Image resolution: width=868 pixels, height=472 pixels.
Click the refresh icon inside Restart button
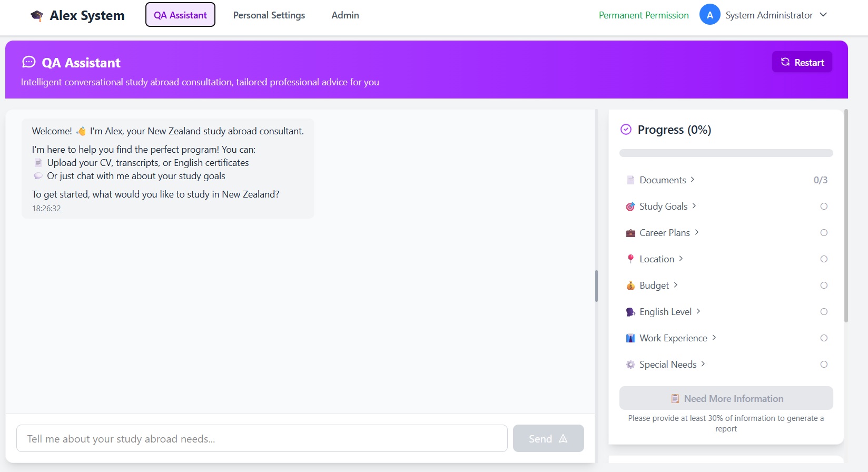[x=785, y=62]
